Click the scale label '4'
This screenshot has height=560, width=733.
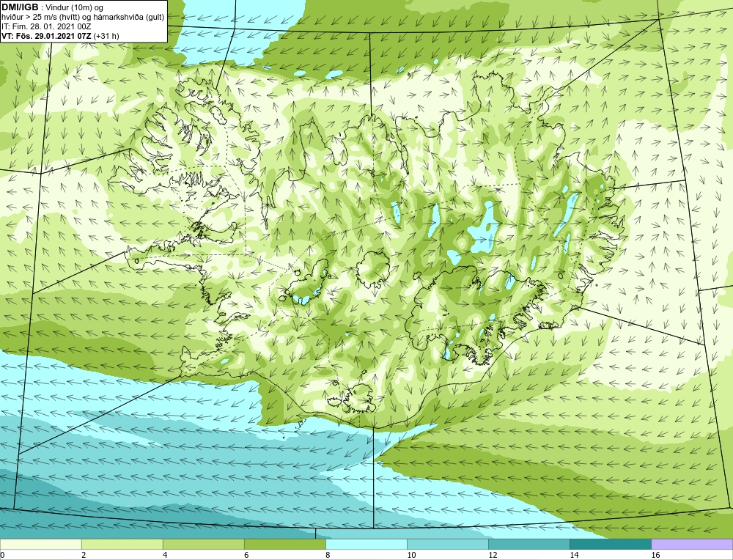pos(165,555)
